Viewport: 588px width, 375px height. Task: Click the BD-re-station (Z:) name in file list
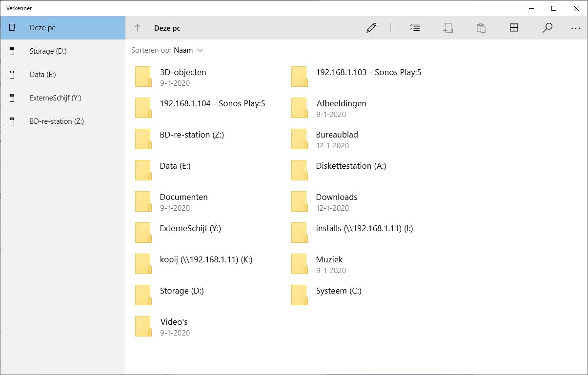pyautogui.click(x=192, y=135)
